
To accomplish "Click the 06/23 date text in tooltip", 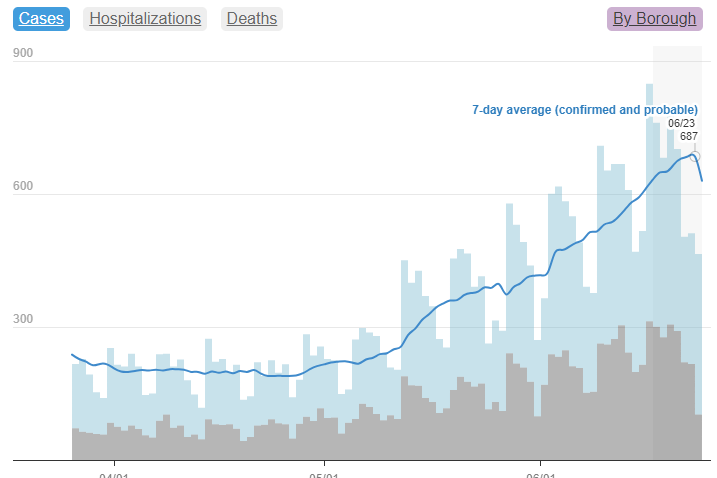I will click(x=682, y=123).
